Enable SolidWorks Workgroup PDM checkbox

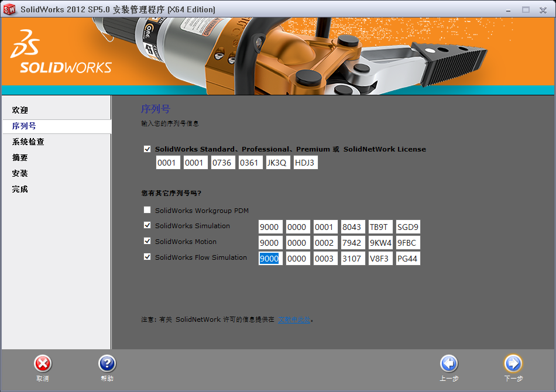pos(147,210)
